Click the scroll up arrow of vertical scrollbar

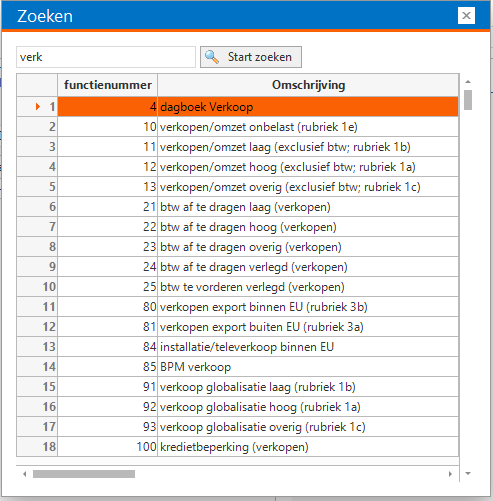coord(468,82)
